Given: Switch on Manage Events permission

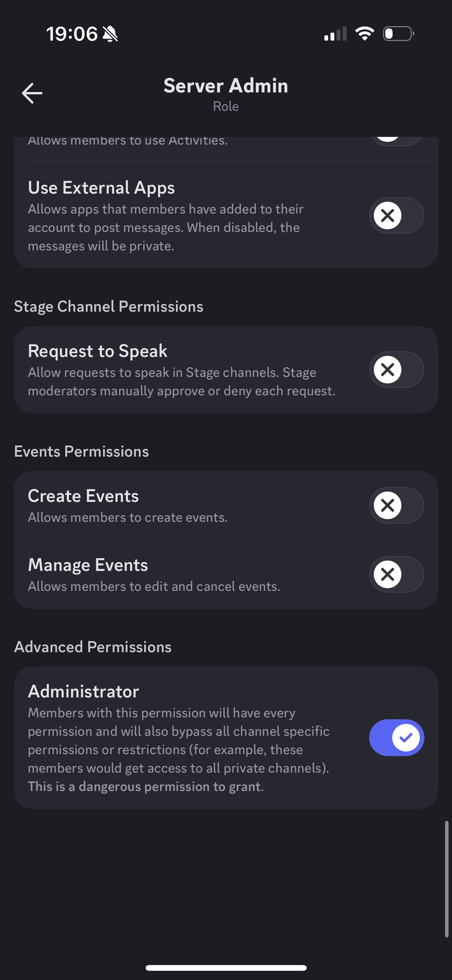Looking at the screenshot, I should [396, 574].
